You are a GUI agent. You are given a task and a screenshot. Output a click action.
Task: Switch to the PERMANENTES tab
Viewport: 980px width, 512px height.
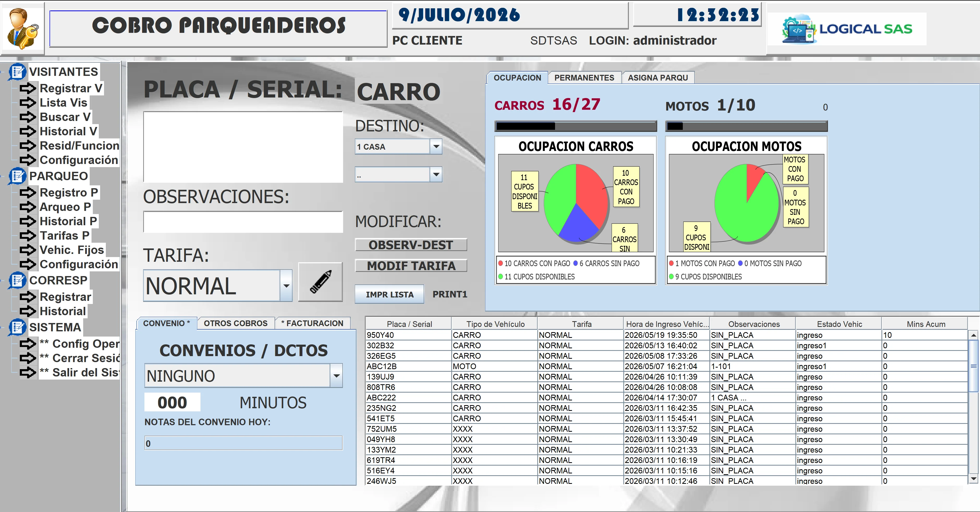click(x=584, y=78)
